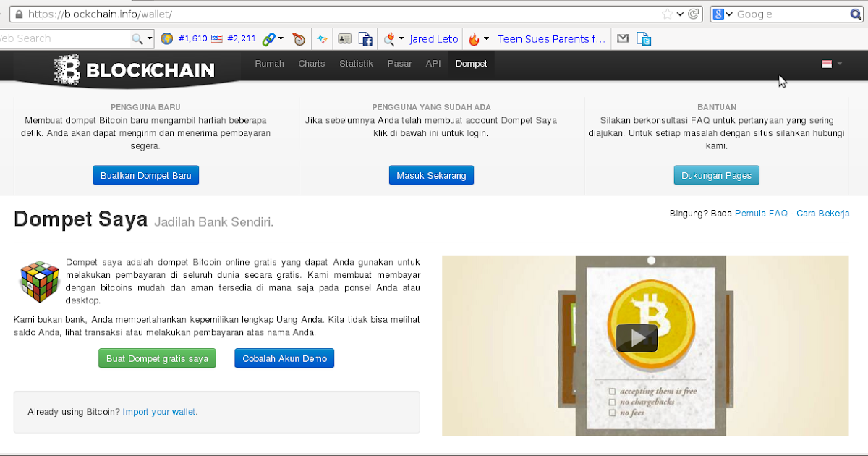Screen dimensions: 868x456
Task: Click the hot searches magnifier-flame icon
Action: (x=389, y=38)
